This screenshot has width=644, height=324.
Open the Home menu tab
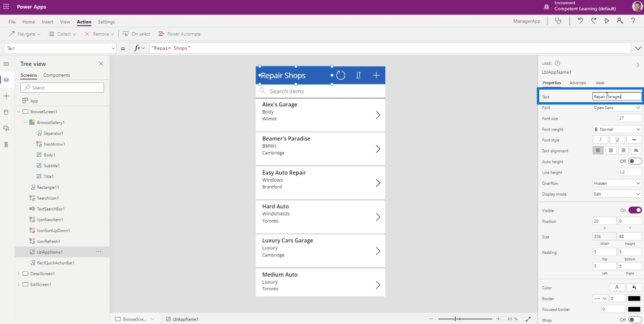pos(29,22)
